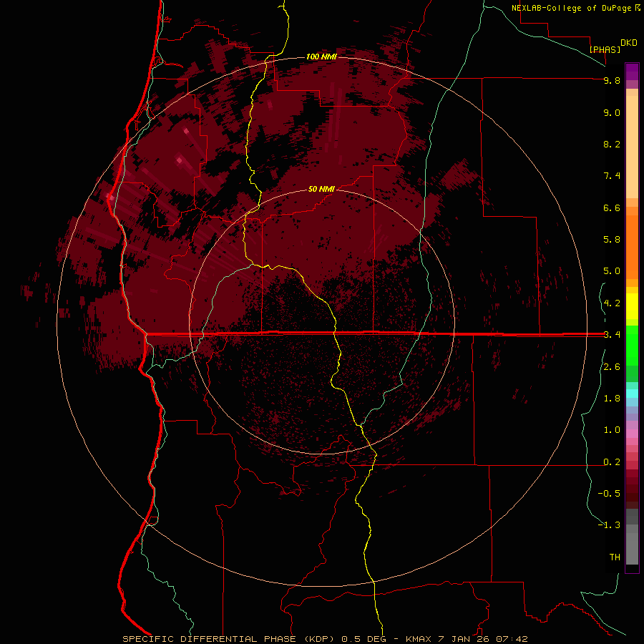The width and height of the screenshot is (644, 644).
Task: Click the [PHAS] units label
Action: (605, 49)
